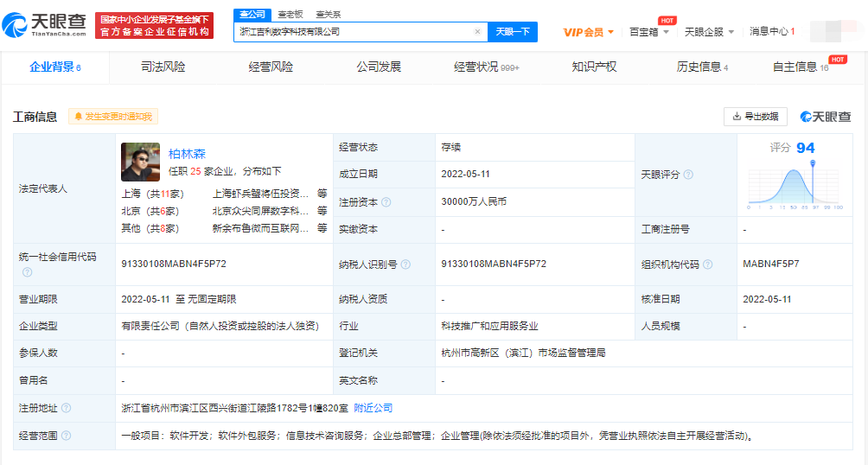Image resolution: width=868 pixels, height=465 pixels.
Task: Click the score value 94
Action: [x=806, y=148]
